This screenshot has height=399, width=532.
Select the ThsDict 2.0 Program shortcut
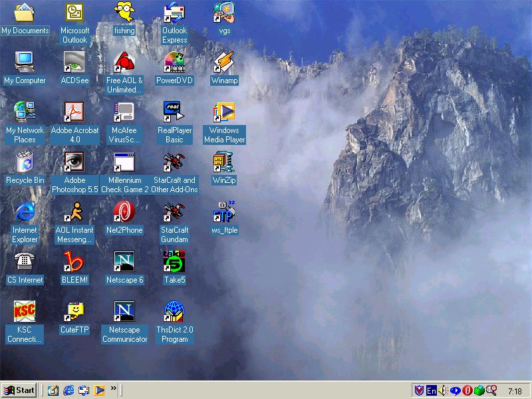point(174,311)
